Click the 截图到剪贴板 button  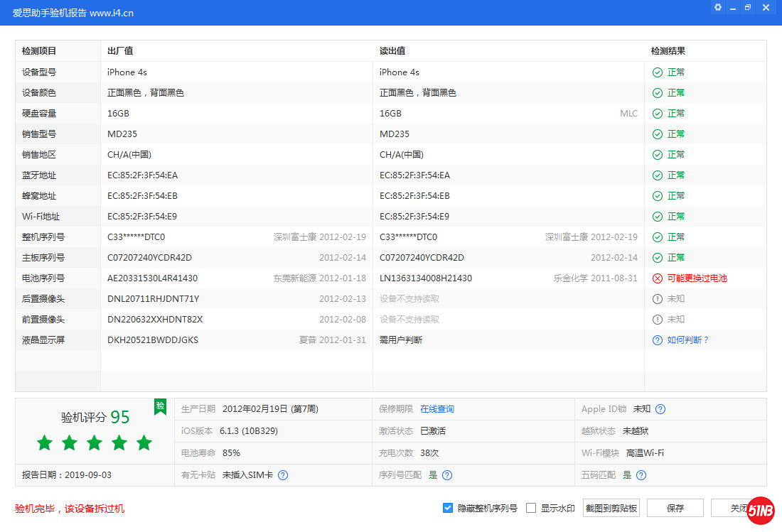[x=611, y=507]
